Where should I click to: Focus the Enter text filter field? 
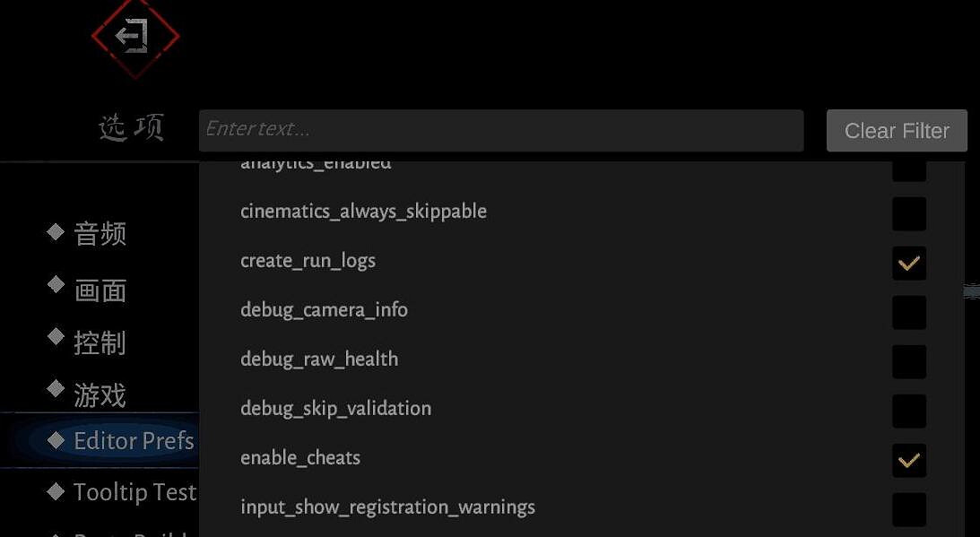pyautogui.click(x=500, y=130)
